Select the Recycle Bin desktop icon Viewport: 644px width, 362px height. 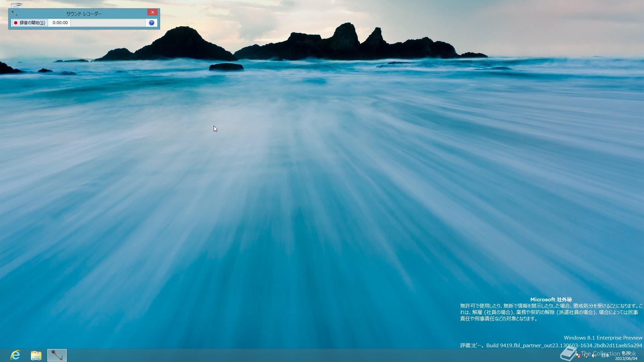[16, 5]
